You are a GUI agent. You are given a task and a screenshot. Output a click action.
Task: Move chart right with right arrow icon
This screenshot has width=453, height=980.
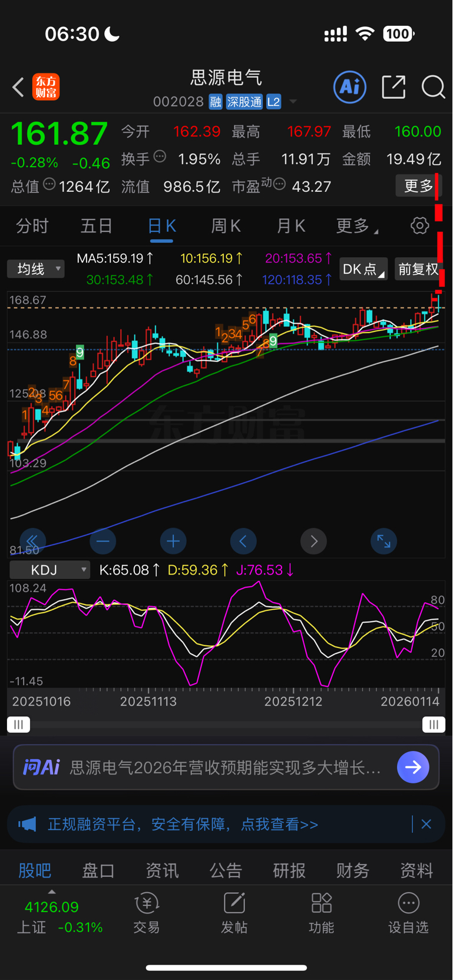[313, 541]
